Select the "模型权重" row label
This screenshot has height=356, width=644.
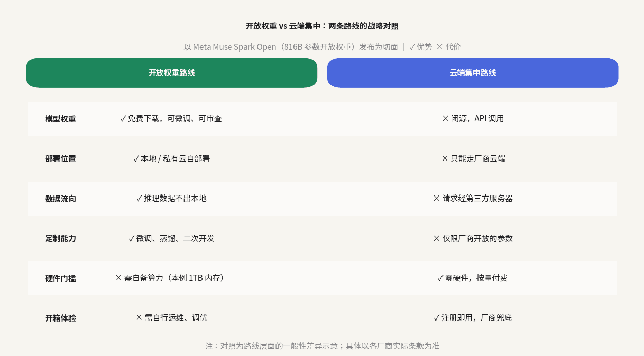[61, 119]
